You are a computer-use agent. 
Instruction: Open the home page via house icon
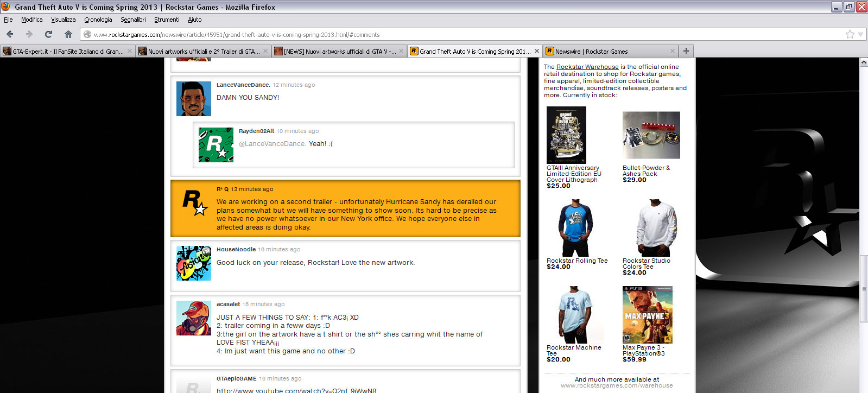click(68, 34)
